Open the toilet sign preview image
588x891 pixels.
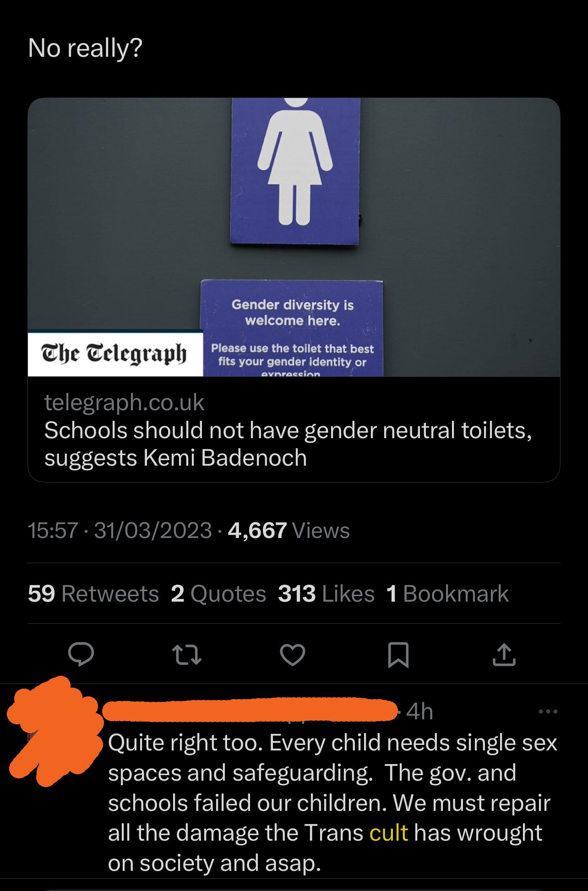click(294, 237)
